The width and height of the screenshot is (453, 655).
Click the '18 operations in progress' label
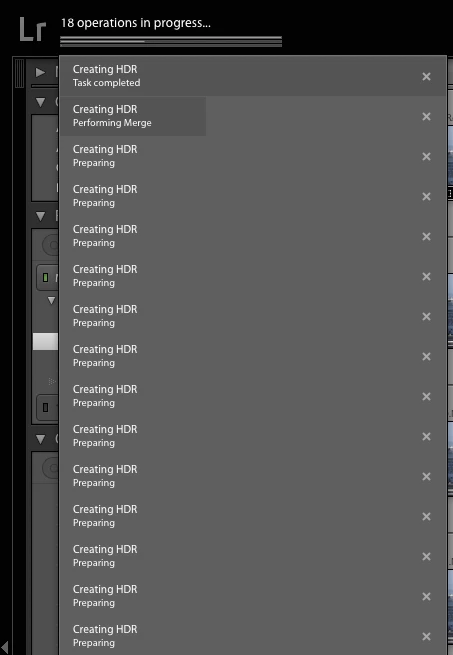(x=136, y=23)
